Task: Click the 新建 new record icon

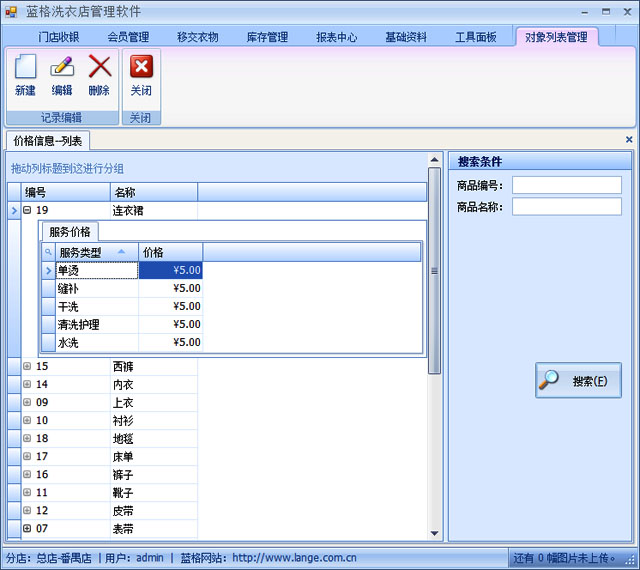Action: point(25,66)
